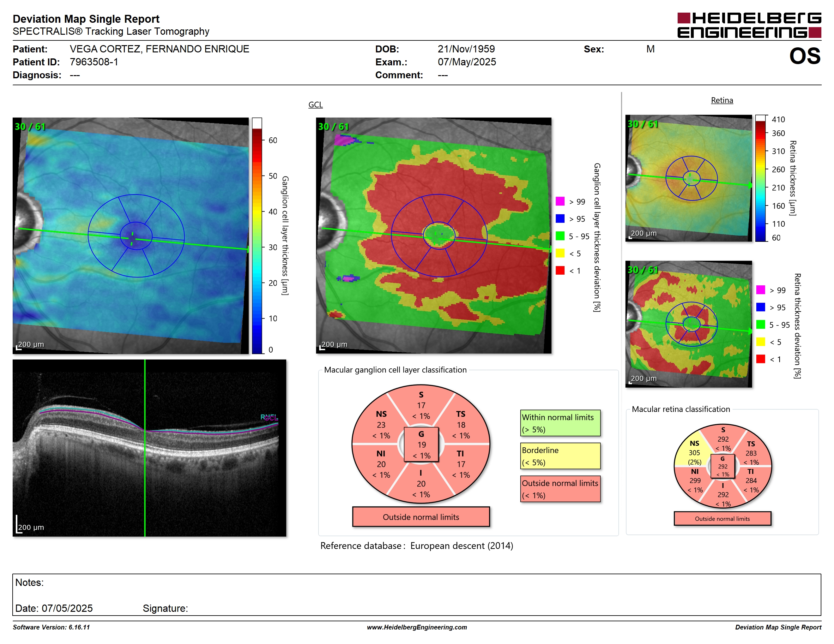Click the Within normal limits legend box
This screenshot has width=834, height=644.
tap(560, 423)
